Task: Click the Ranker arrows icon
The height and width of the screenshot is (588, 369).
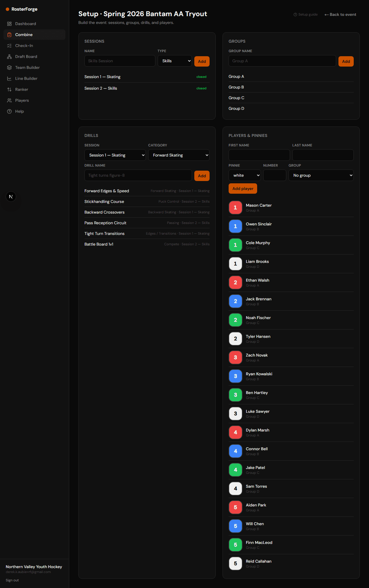Action: 9,89
